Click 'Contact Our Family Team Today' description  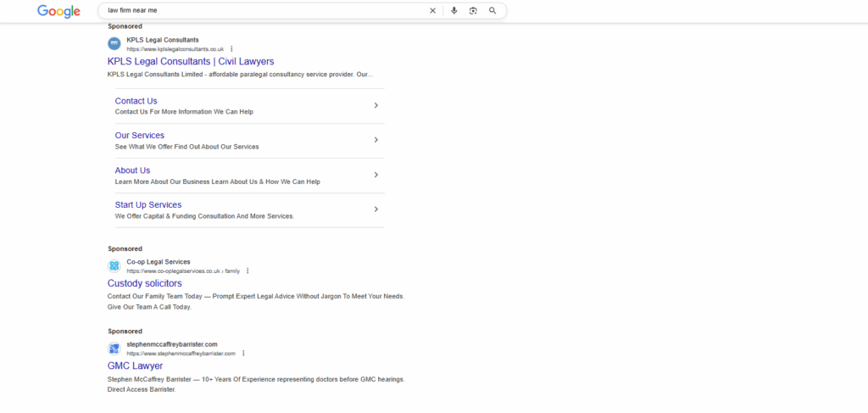256,302
